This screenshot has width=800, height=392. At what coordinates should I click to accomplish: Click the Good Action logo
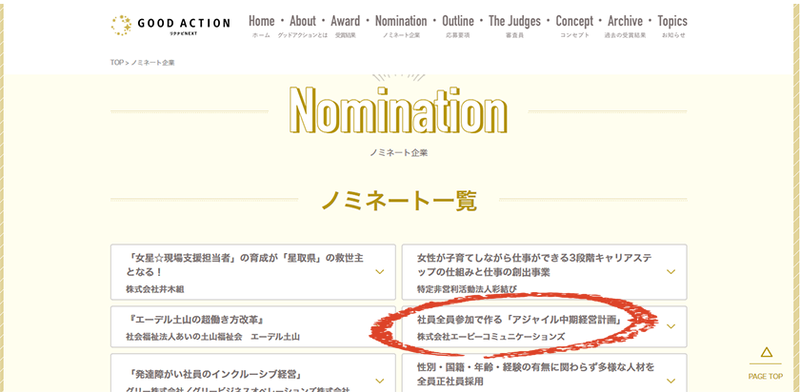(170, 25)
